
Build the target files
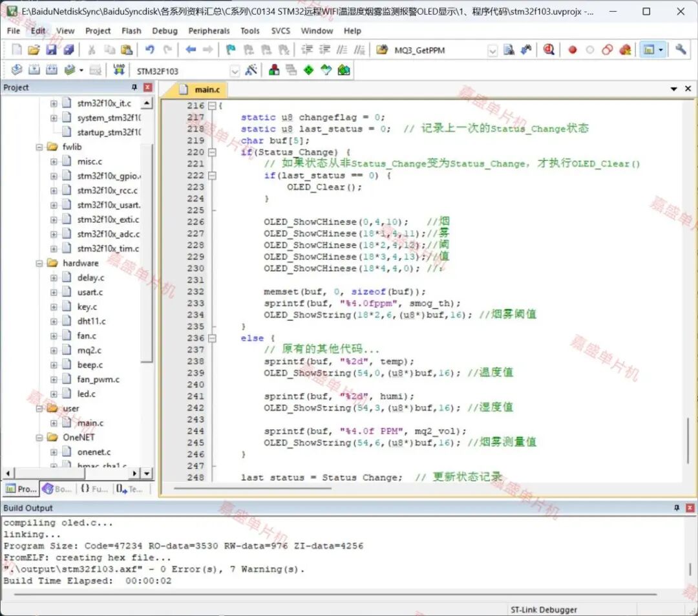[x=34, y=70]
